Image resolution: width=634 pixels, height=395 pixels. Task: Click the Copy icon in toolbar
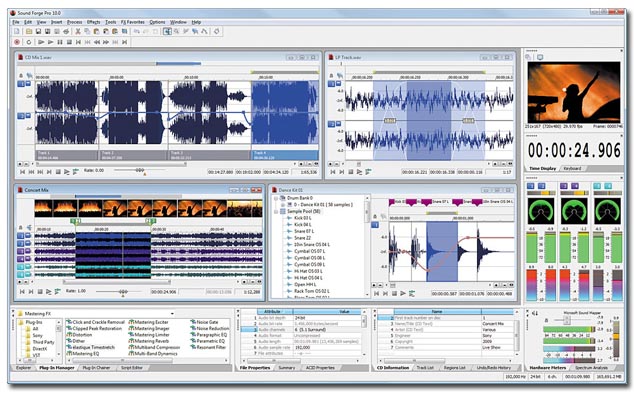[87, 31]
